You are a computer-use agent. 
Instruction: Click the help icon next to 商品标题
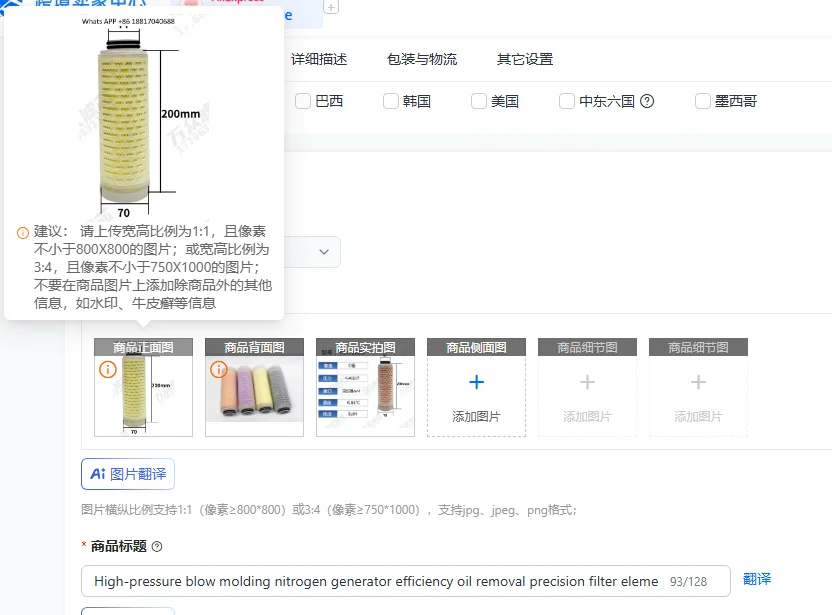point(157,546)
